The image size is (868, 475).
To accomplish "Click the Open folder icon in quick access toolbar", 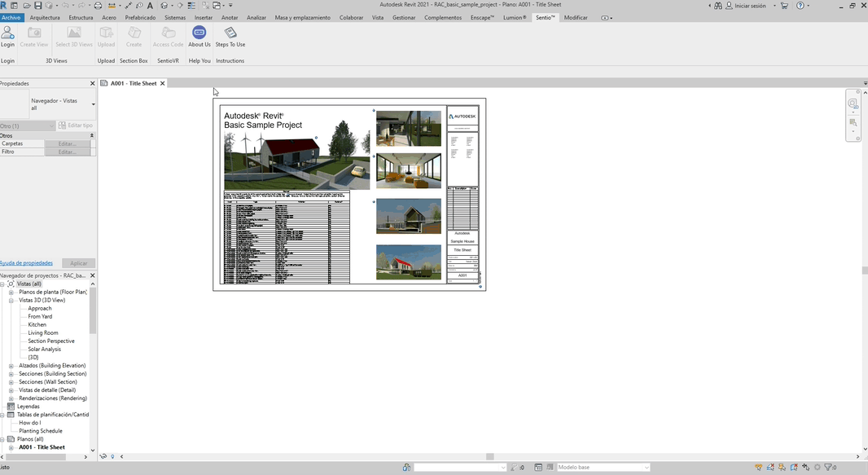I will (x=27, y=6).
